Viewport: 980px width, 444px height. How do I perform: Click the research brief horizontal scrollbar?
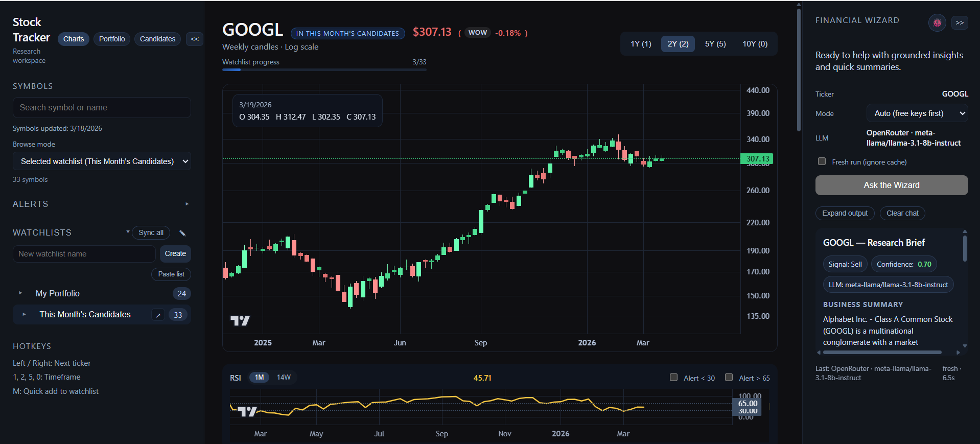[882, 352]
